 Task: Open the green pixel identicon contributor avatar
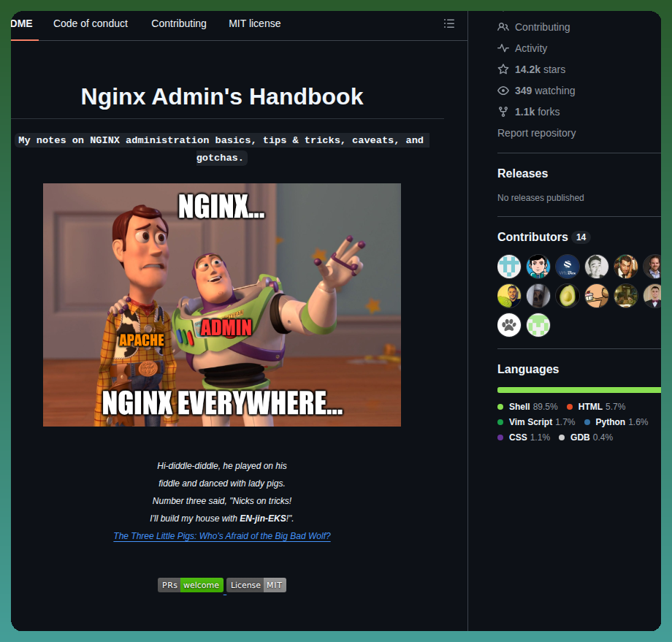point(538,325)
